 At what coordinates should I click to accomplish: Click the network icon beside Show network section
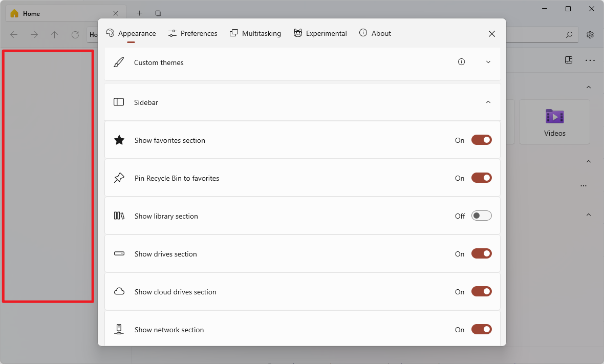[x=119, y=329]
